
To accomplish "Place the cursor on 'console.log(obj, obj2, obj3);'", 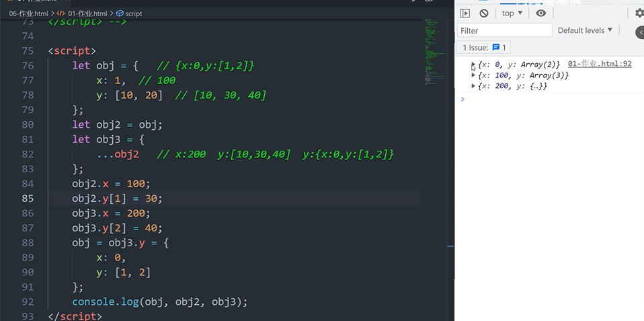I will (160, 302).
